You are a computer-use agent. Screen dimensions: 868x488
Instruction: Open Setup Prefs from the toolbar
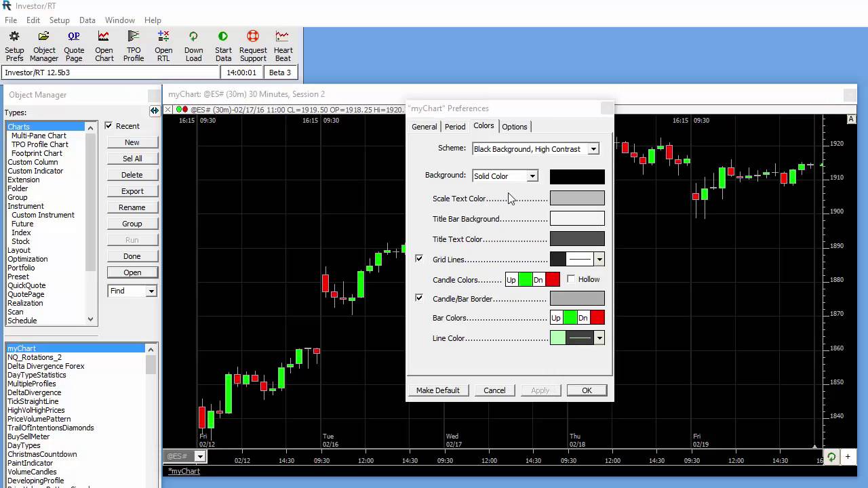click(x=14, y=46)
